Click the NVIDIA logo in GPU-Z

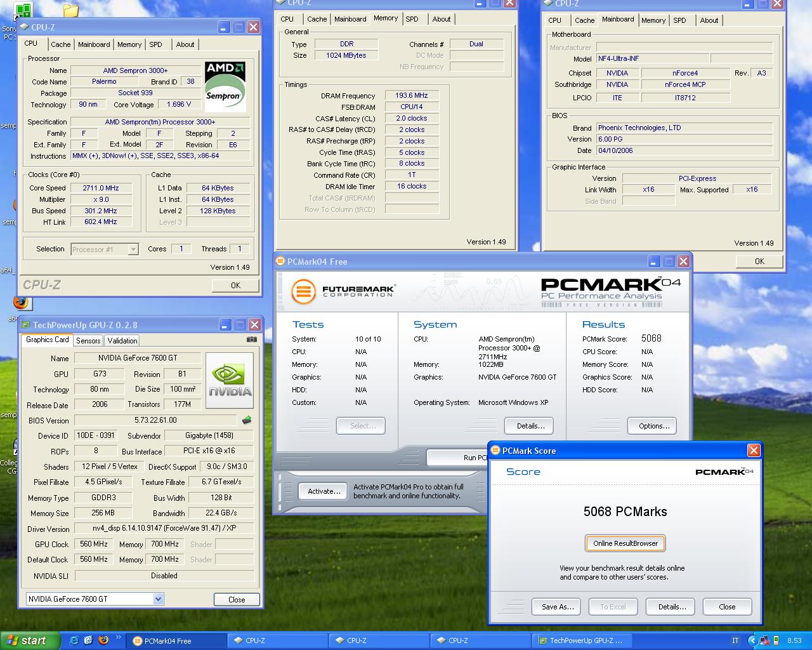[x=230, y=380]
